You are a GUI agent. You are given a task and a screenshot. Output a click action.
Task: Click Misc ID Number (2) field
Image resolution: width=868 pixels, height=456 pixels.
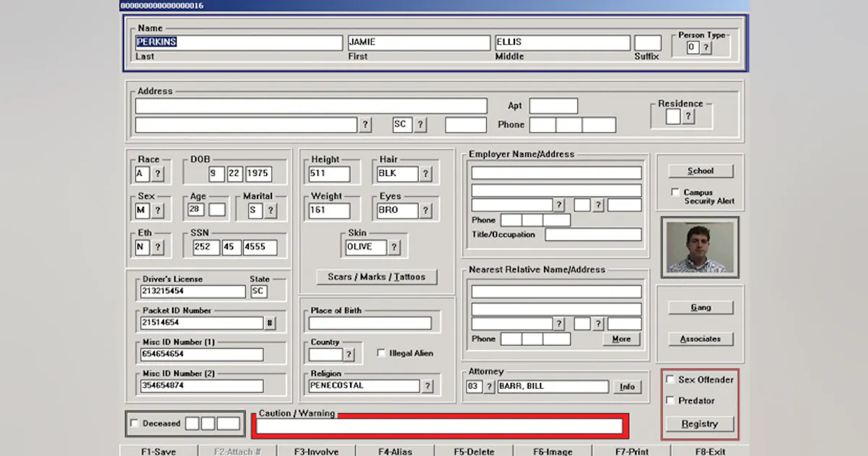tap(202, 386)
